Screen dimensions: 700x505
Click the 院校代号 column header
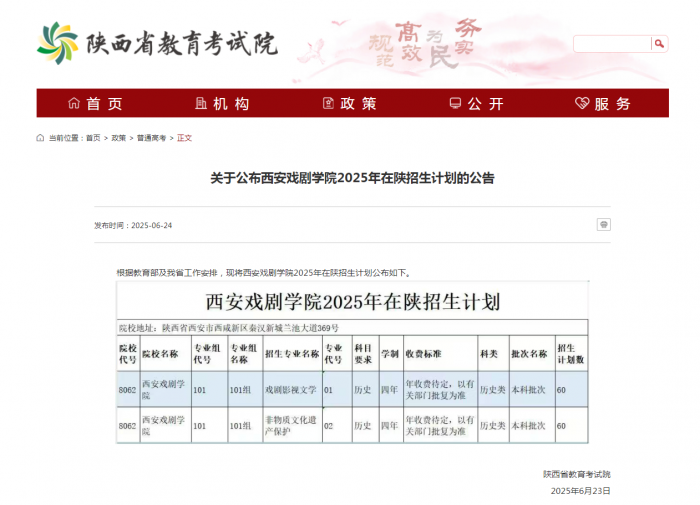[128, 354]
